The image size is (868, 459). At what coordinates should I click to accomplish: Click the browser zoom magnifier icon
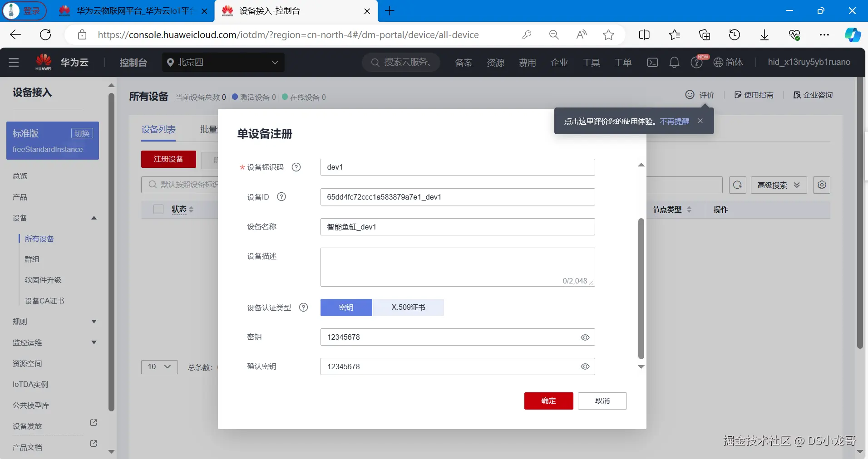point(554,35)
